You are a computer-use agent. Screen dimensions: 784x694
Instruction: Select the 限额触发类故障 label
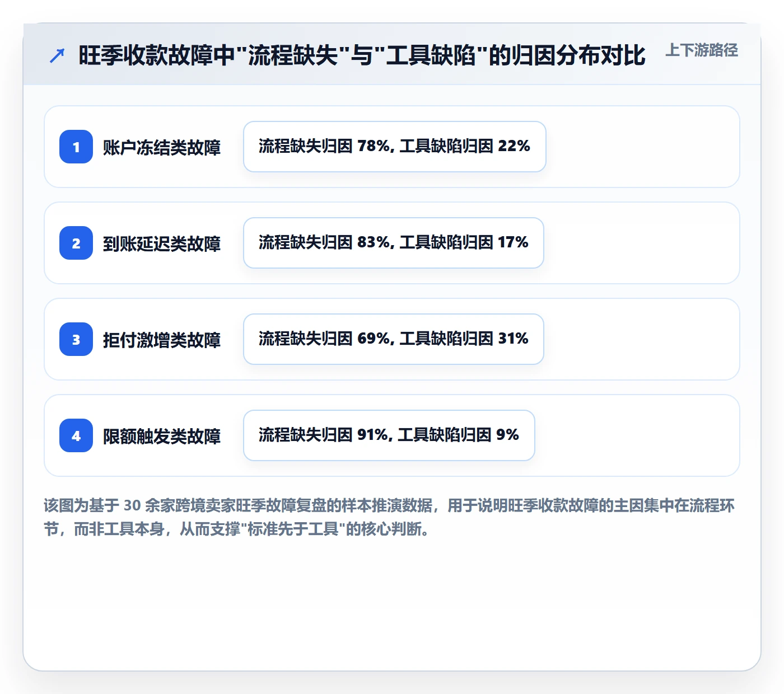coord(162,436)
